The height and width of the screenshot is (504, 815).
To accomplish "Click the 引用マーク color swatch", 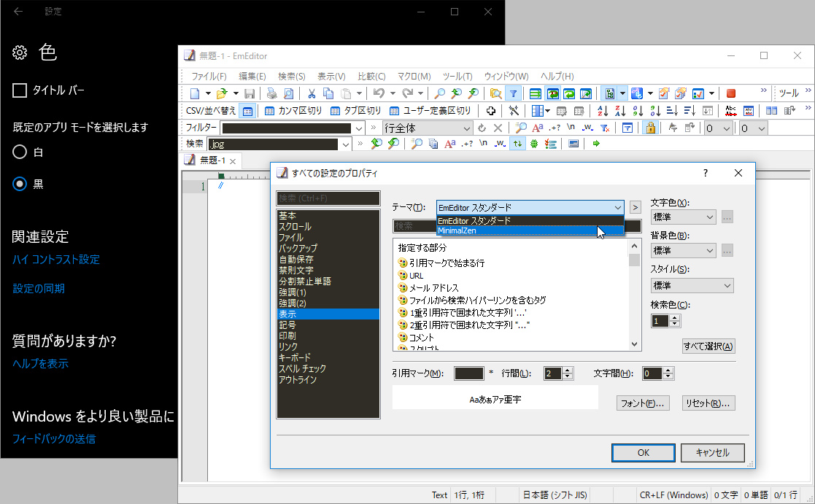I will point(468,373).
